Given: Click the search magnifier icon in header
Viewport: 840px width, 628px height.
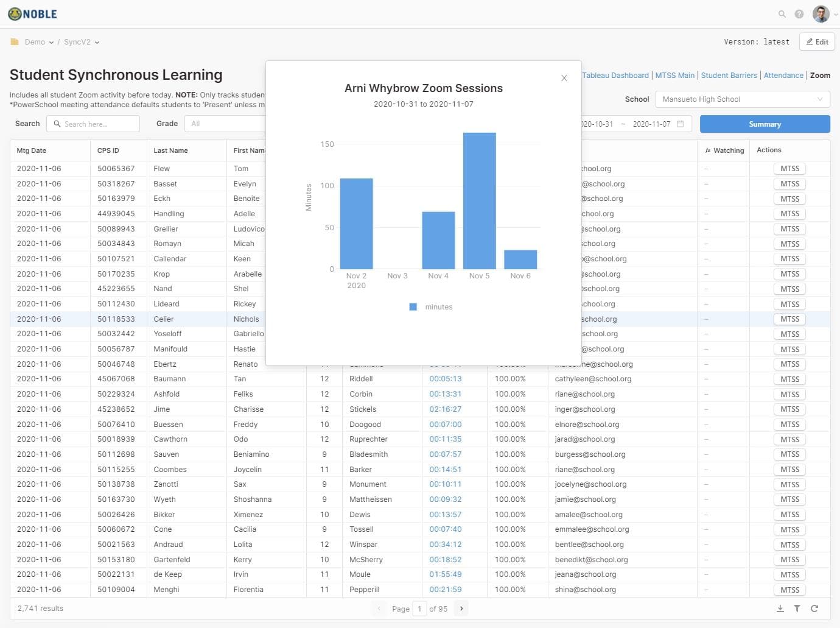Looking at the screenshot, I should coord(782,14).
